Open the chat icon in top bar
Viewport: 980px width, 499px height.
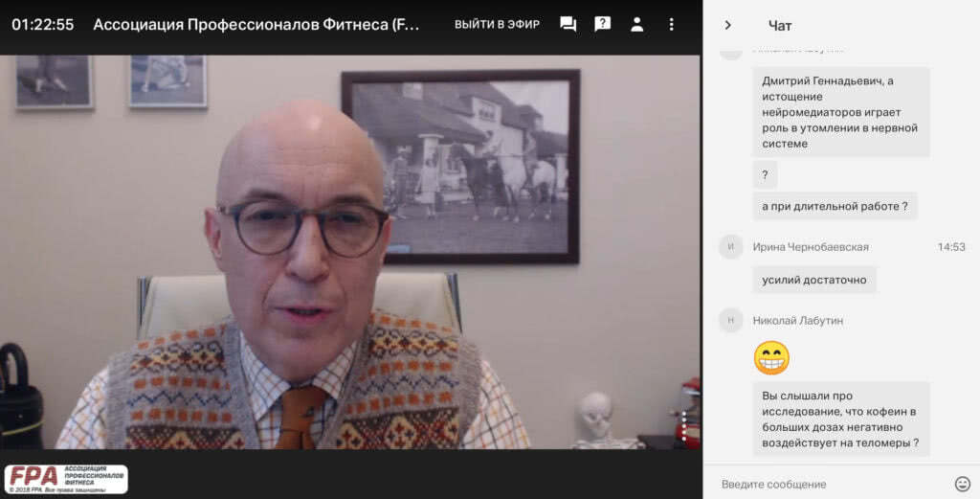[x=568, y=25]
